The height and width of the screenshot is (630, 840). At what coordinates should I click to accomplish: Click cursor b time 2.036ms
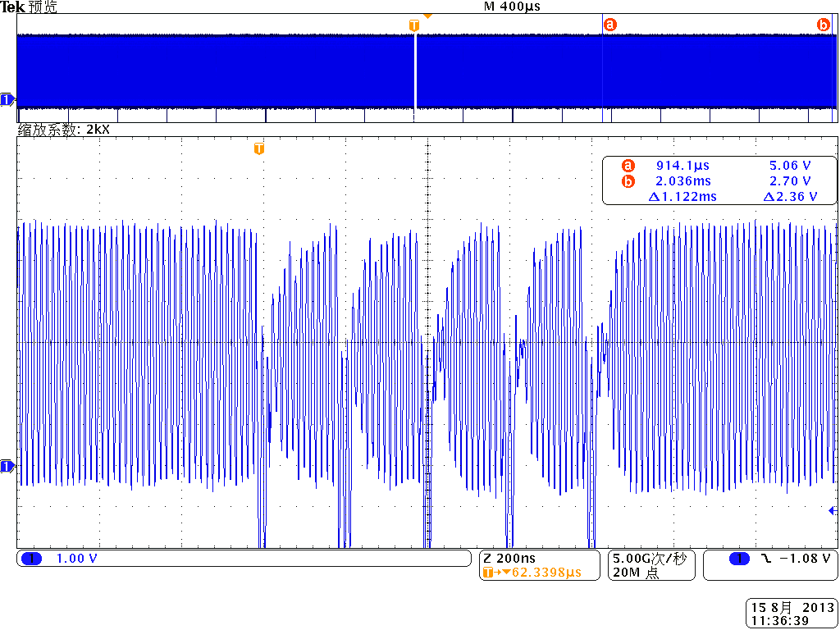pos(683,181)
